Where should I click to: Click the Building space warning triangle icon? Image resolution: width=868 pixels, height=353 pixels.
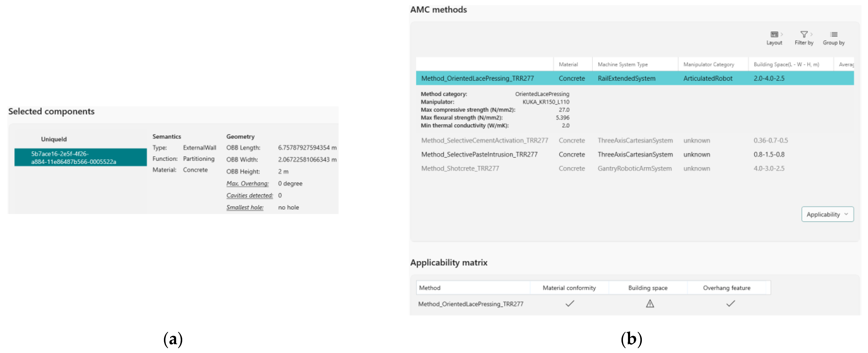click(x=650, y=304)
